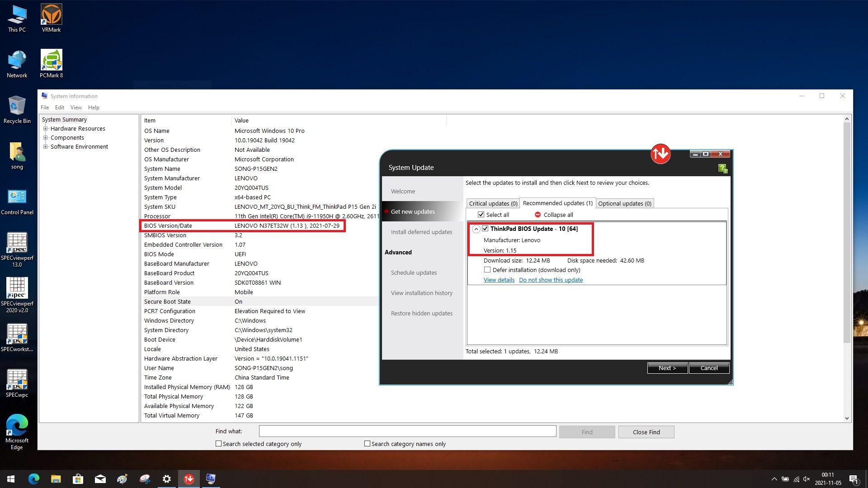
Task: Open the System Update help icon
Action: (722, 168)
